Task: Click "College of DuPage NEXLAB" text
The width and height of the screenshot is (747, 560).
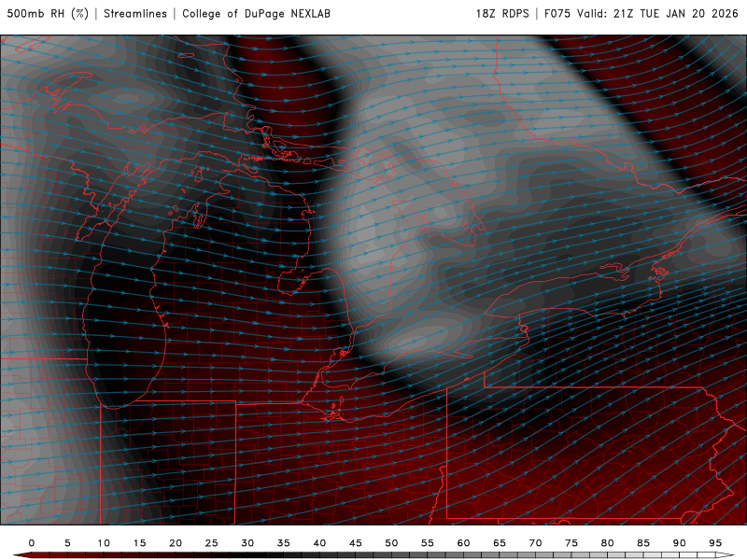Action: tap(256, 13)
